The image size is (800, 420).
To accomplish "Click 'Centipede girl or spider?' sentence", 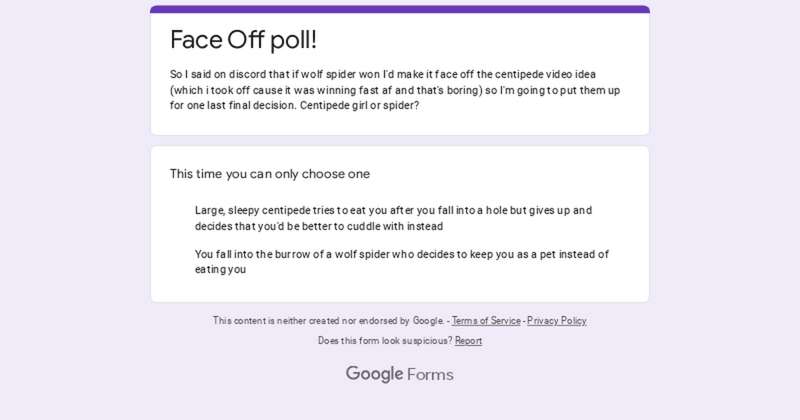I will (344, 105).
